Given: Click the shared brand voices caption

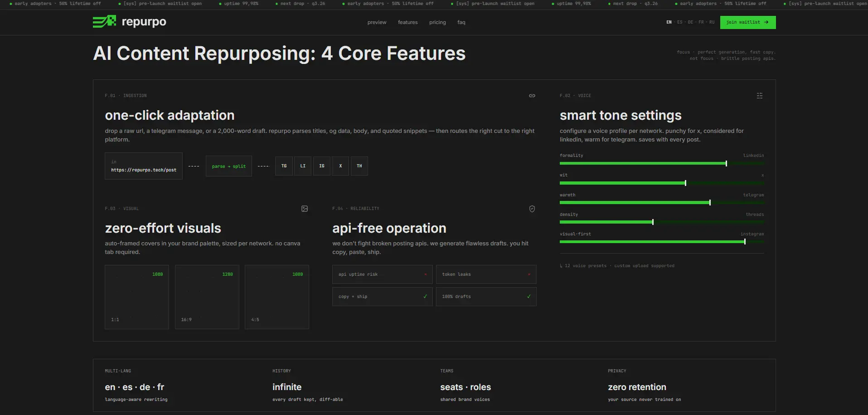Looking at the screenshot, I should [465, 400].
